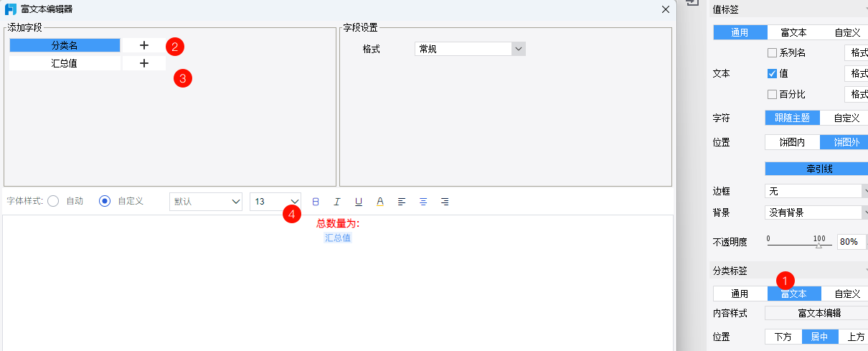868x351 pixels.
Task: Add the 汇总值 field with plus
Action: coord(143,63)
